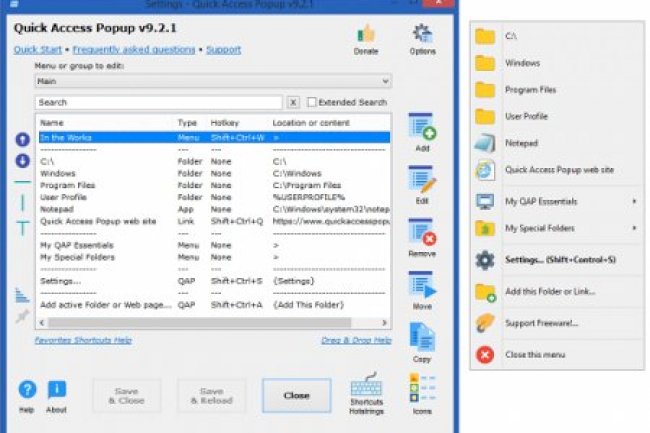Click the T-shaped text separator icon
The height and width of the screenshot is (433, 650).
coord(22,228)
